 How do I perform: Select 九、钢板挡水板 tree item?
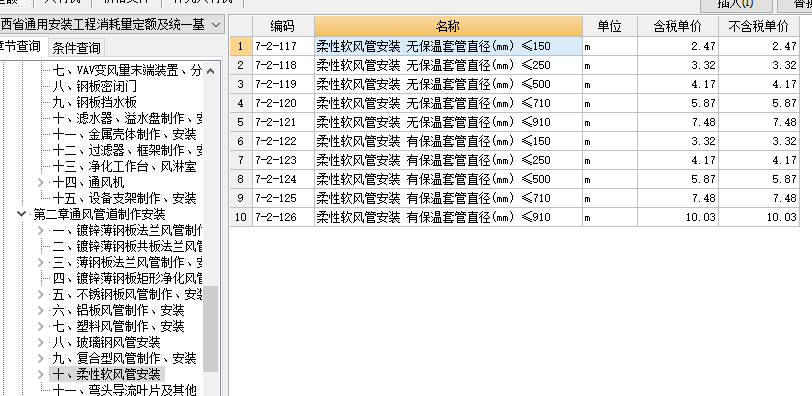[x=94, y=102]
